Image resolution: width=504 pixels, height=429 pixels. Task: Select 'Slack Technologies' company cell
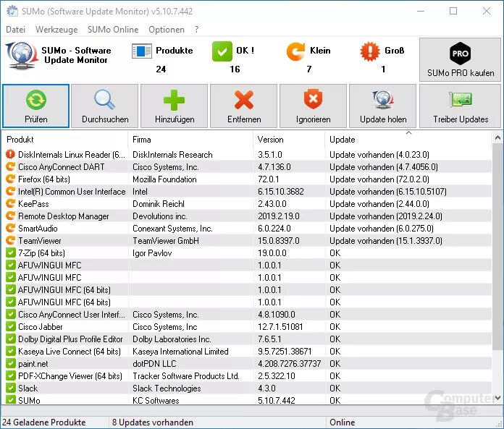coord(167,388)
